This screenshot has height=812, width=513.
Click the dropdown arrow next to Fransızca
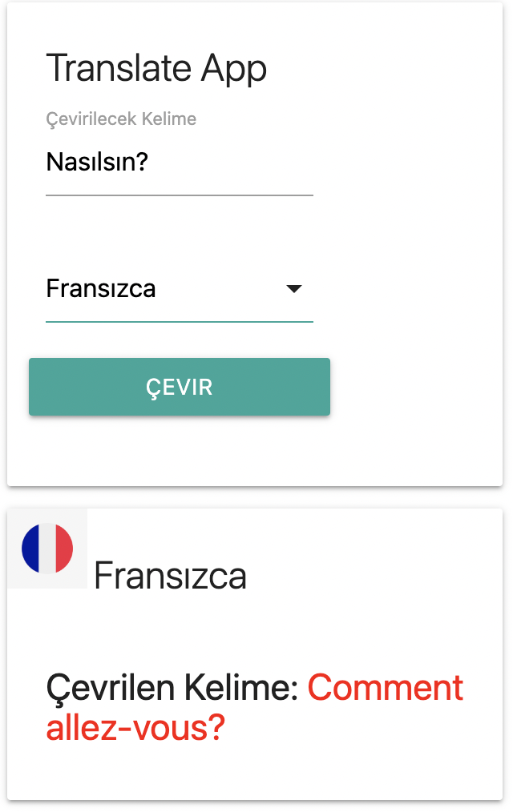pyautogui.click(x=294, y=289)
